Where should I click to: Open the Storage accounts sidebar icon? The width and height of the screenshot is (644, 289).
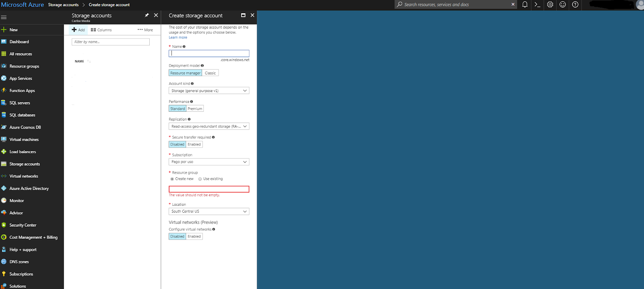point(4,164)
